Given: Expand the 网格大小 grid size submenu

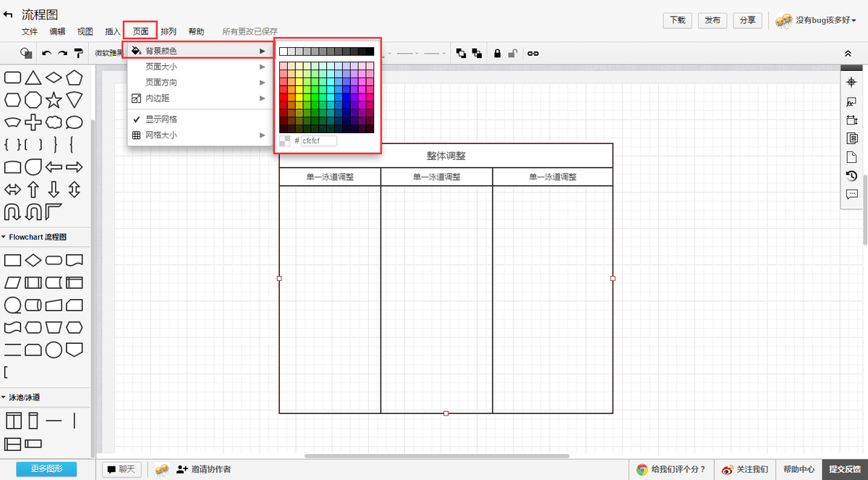Looking at the screenshot, I should coord(200,135).
